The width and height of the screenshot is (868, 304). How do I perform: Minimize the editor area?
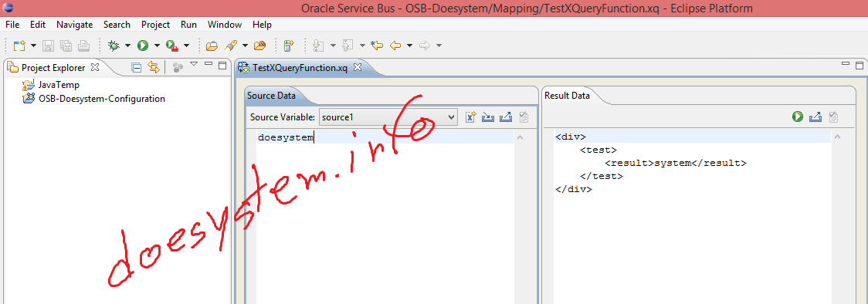point(846,64)
